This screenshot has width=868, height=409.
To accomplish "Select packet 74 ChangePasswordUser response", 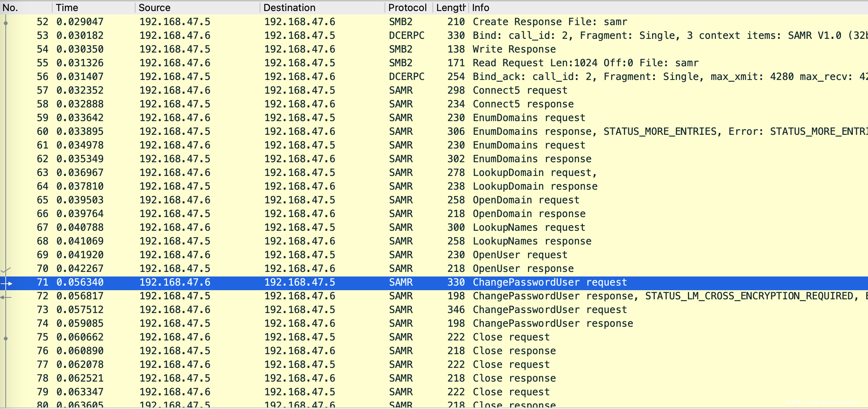I will (x=434, y=323).
